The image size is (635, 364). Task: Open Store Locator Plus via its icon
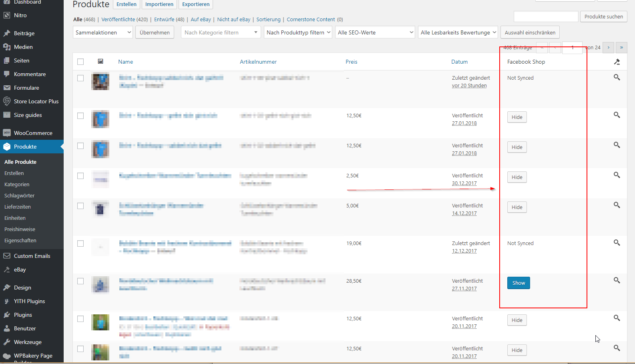click(7, 101)
